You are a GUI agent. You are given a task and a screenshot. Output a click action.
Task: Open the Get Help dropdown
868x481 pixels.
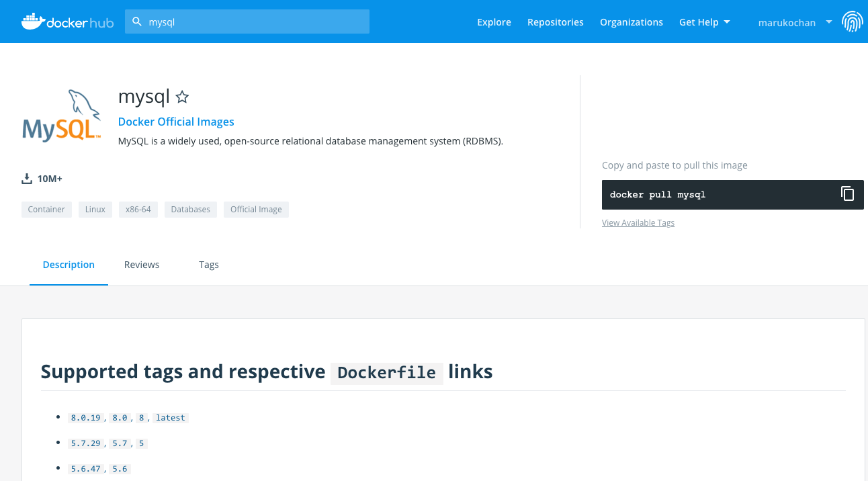pyautogui.click(x=704, y=22)
